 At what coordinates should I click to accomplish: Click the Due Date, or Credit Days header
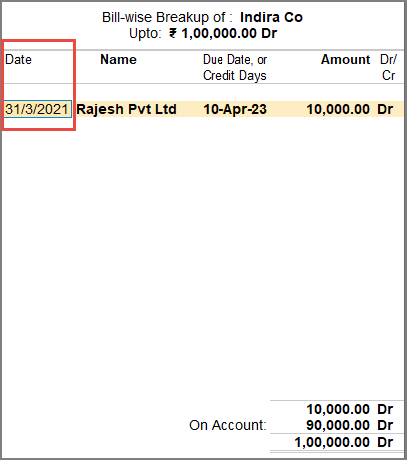click(x=235, y=68)
